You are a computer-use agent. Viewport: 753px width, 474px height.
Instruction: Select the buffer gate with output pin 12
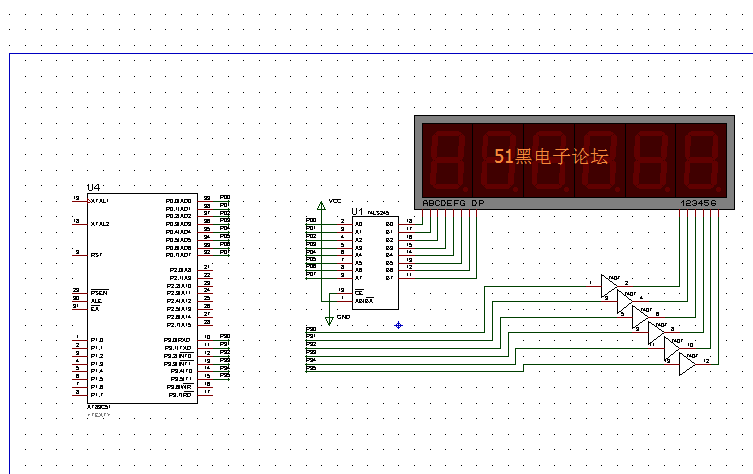click(x=688, y=364)
